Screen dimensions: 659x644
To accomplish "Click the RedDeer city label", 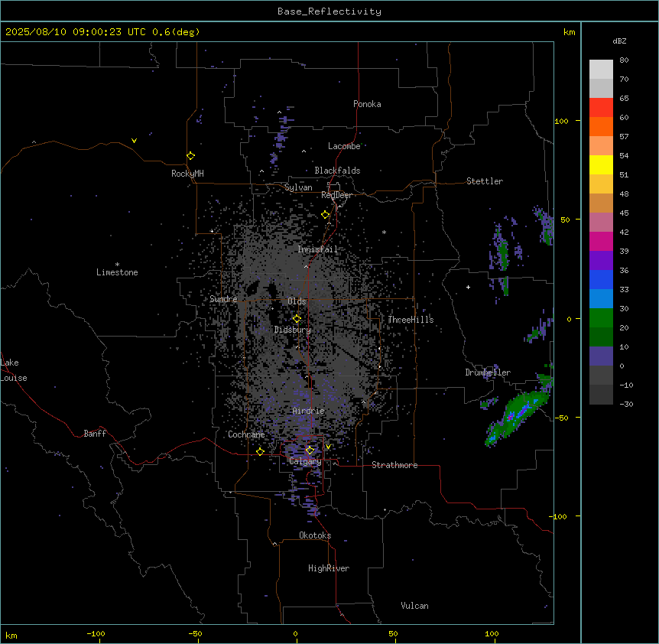I will pyautogui.click(x=336, y=195).
